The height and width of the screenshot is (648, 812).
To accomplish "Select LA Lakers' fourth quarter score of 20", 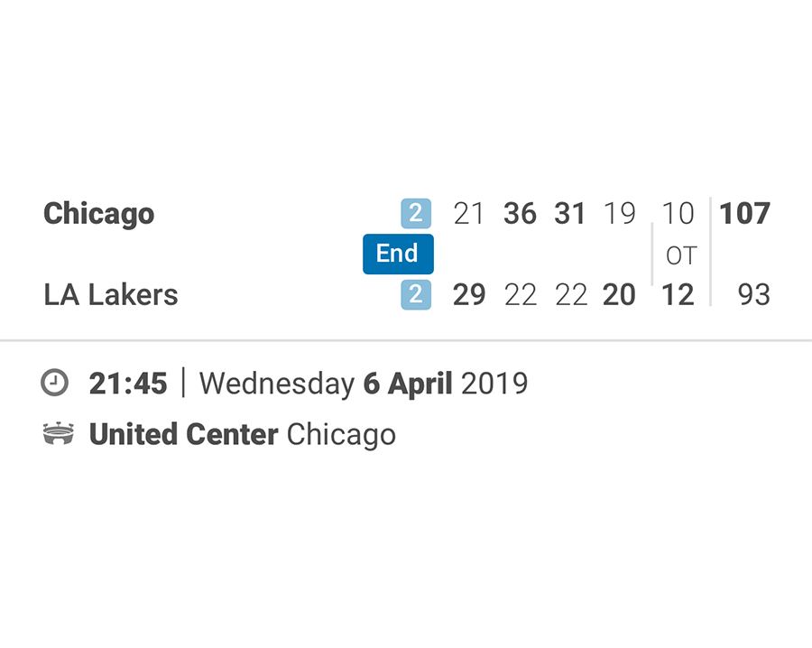I will 619,294.
